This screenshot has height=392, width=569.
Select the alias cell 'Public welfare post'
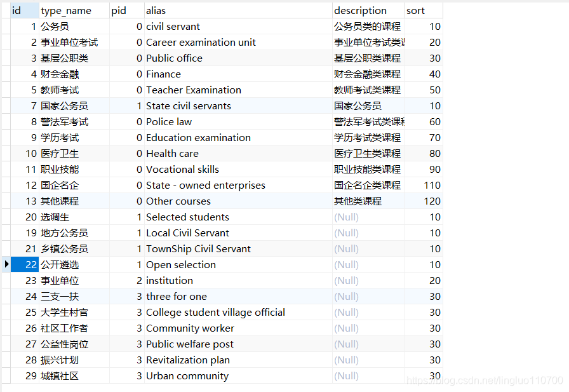pos(238,344)
